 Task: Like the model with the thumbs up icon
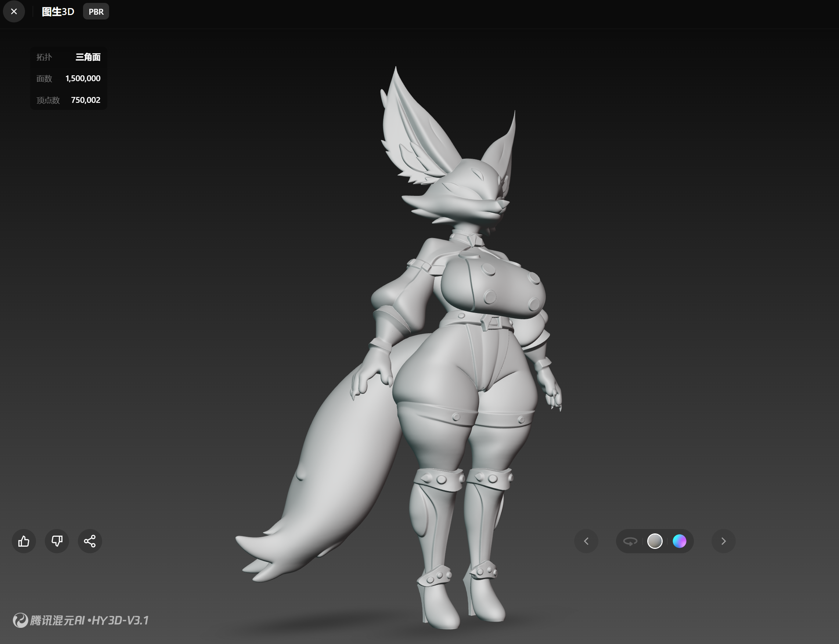pos(24,541)
